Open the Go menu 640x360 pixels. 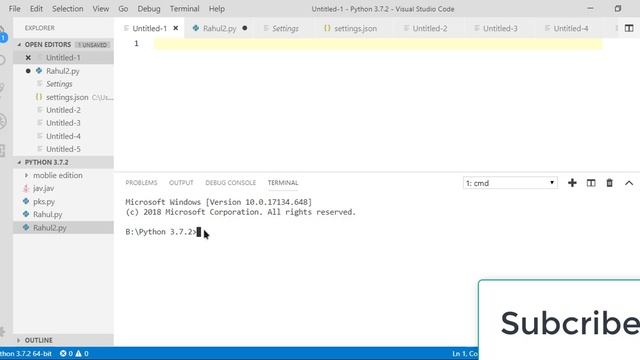tap(123, 9)
